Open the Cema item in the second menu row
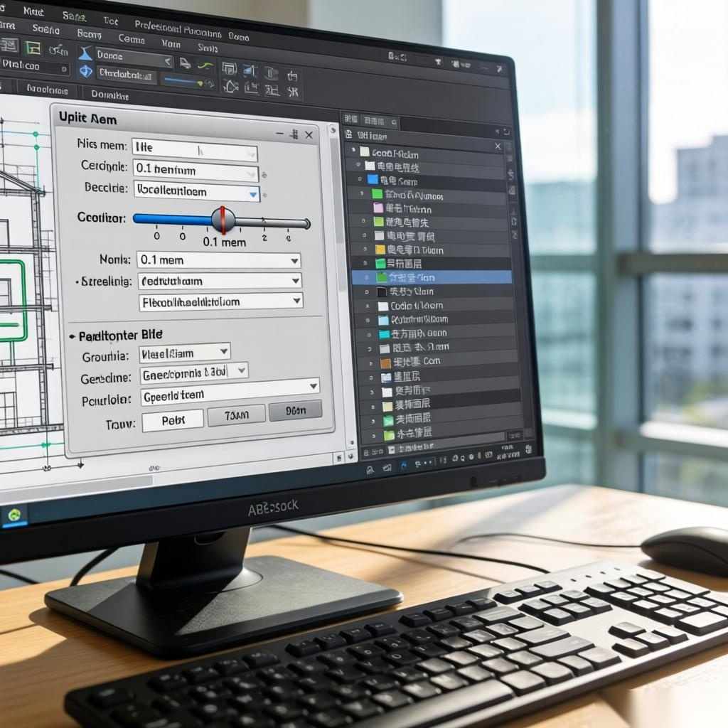Viewport: 728px width, 728px height. click(x=132, y=39)
